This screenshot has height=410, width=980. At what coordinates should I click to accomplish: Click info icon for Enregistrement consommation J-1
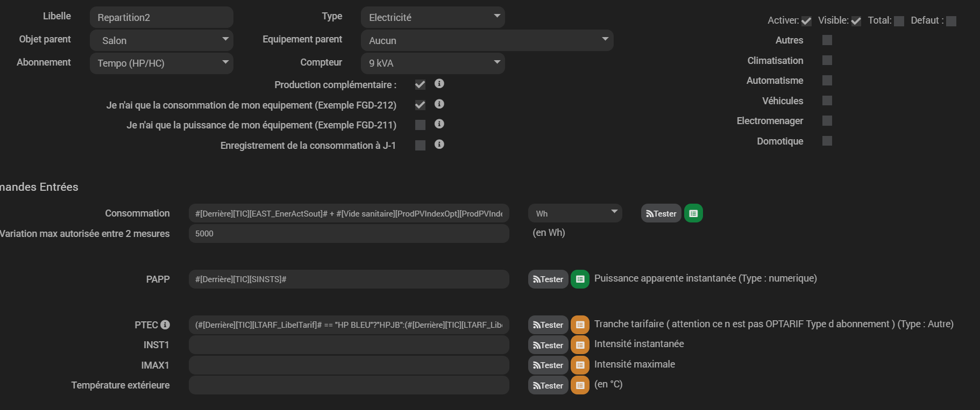click(439, 145)
